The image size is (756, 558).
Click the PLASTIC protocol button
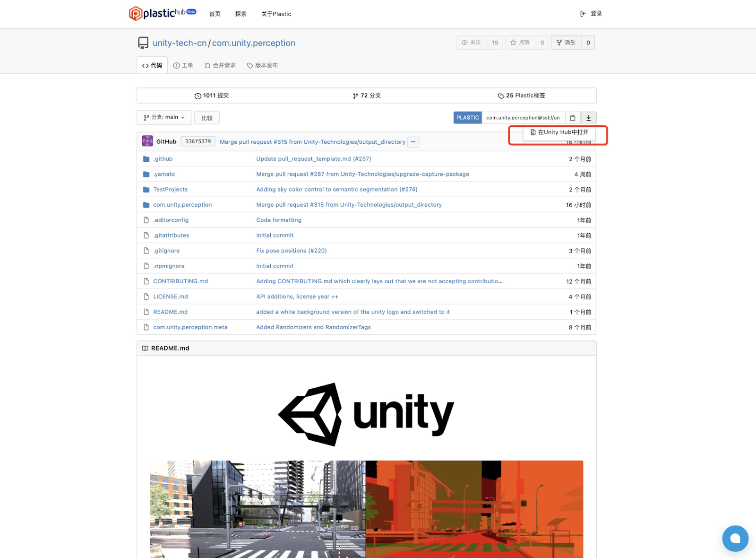tap(468, 118)
